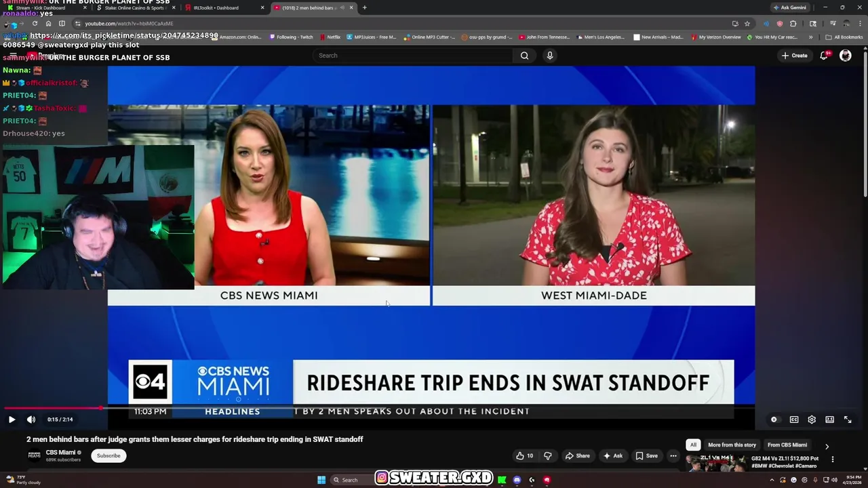
Task: Select the 'All' filter chip
Action: click(x=693, y=445)
